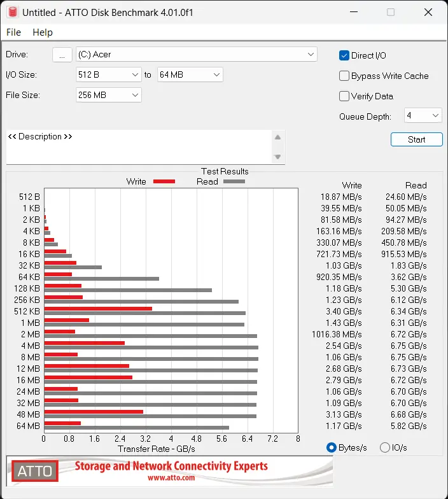Image resolution: width=448 pixels, height=499 pixels.
Task: Open the 512 B minimum I/O size dropdown
Action: point(108,75)
